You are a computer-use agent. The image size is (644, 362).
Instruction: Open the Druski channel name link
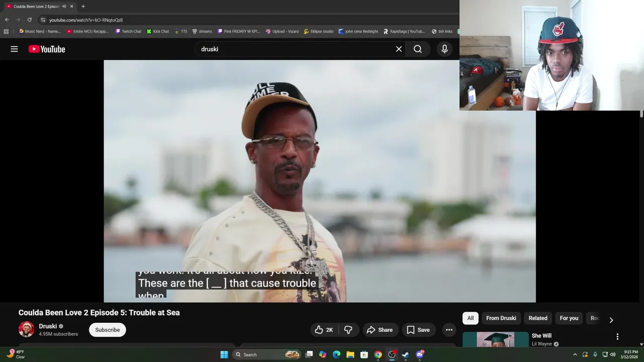tap(48, 326)
